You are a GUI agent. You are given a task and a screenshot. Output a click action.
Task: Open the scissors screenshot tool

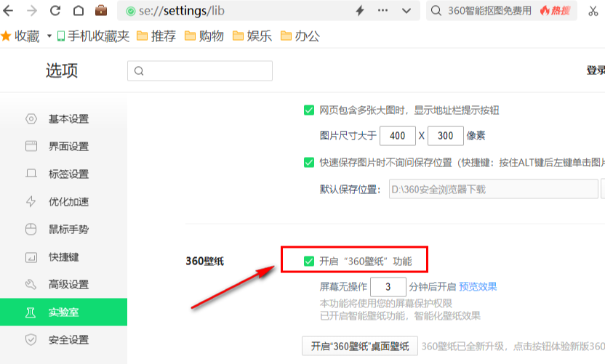pos(593,11)
